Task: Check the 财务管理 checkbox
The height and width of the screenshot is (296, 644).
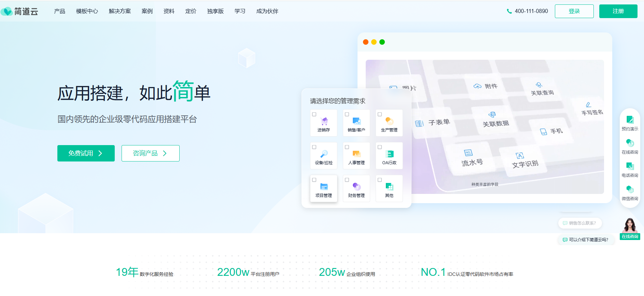Action: (x=347, y=180)
